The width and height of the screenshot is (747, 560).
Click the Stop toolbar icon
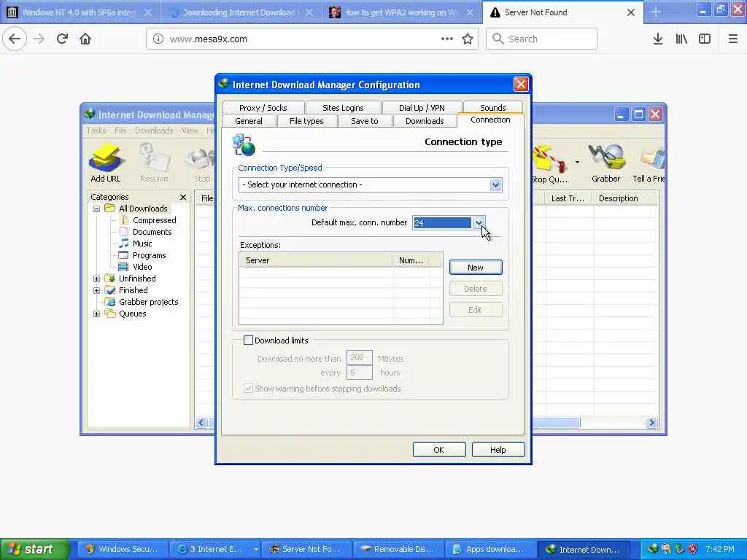pos(201,164)
